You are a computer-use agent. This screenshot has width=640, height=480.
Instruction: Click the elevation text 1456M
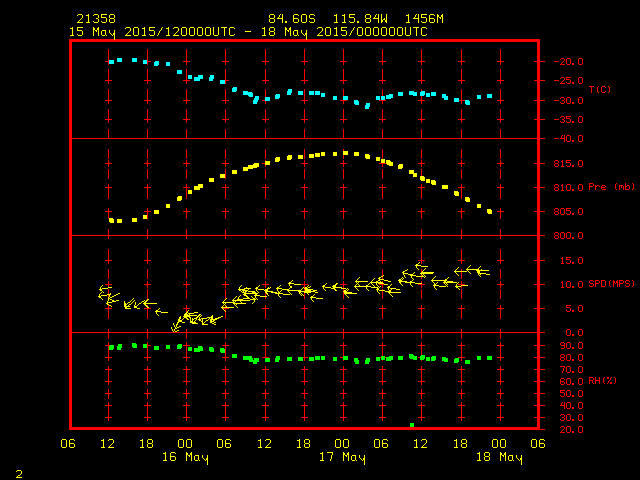(424, 19)
